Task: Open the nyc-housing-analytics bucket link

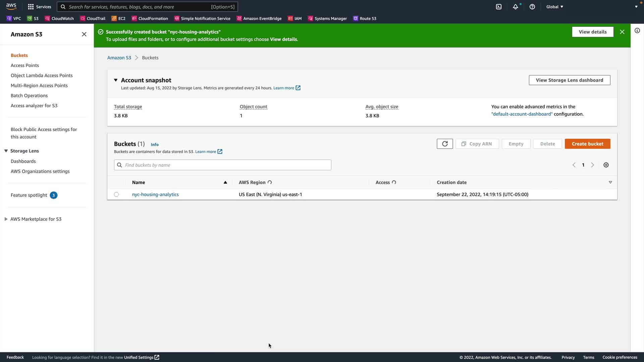Action: tap(155, 194)
